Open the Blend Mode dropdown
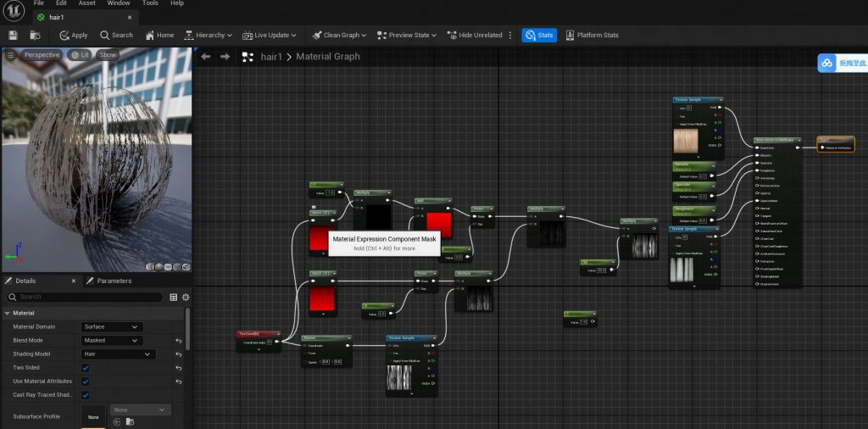 pyautogui.click(x=112, y=341)
